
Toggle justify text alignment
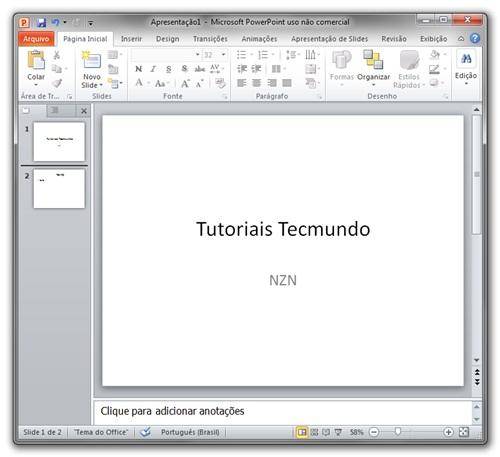(x=287, y=83)
